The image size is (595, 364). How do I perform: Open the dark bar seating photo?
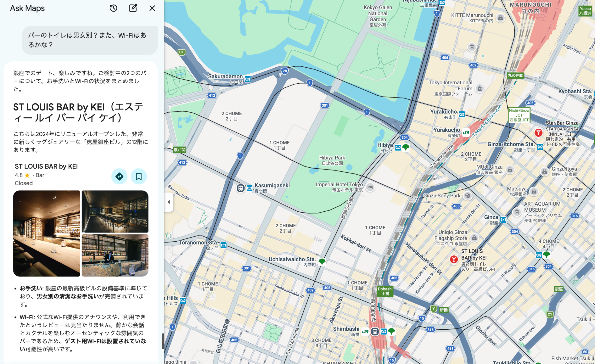tap(115, 211)
